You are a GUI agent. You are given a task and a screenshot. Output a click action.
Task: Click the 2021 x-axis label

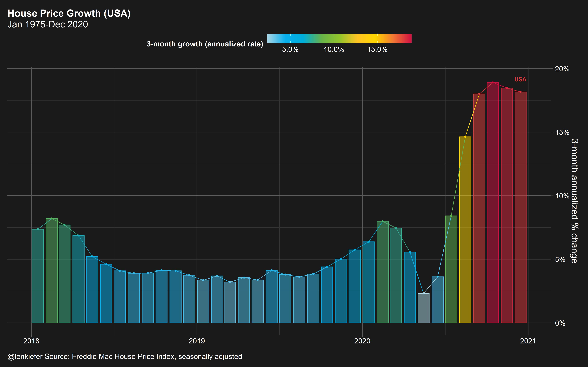pos(528,341)
